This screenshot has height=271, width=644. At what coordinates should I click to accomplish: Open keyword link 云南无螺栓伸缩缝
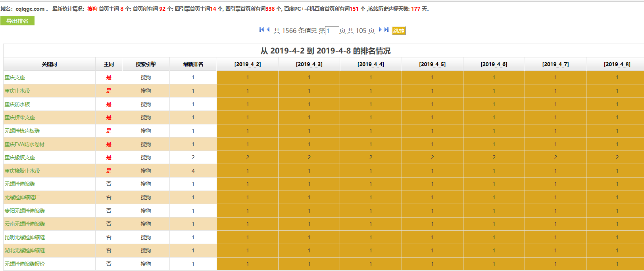pos(25,224)
